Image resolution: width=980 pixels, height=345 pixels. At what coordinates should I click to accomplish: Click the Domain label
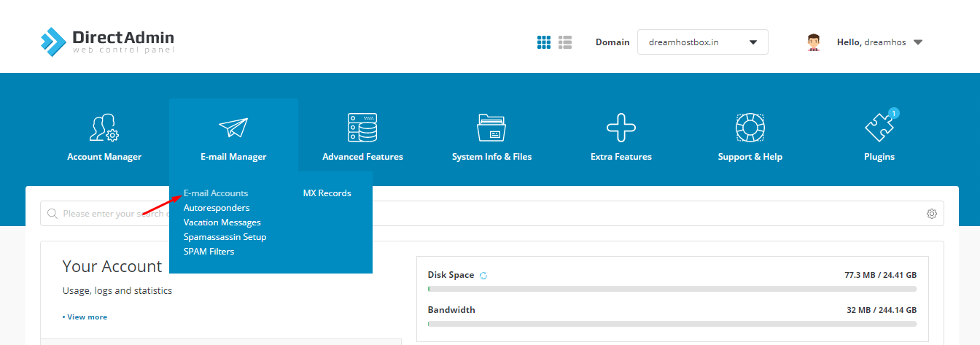pos(612,42)
